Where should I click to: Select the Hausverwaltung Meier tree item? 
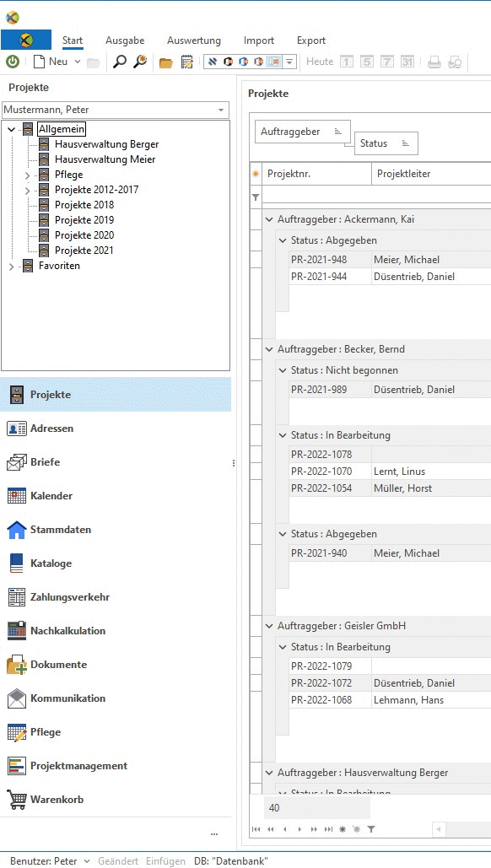click(105, 159)
